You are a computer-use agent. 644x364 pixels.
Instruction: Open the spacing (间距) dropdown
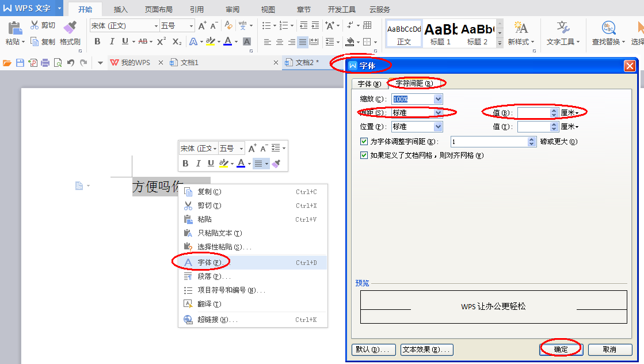coord(438,112)
